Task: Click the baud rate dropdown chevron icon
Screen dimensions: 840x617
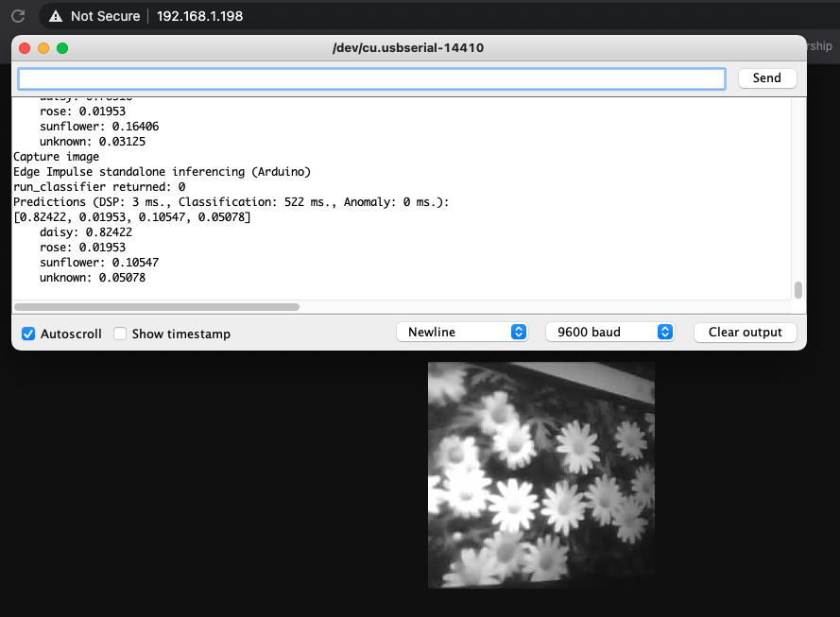Action: click(x=664, y=332)
